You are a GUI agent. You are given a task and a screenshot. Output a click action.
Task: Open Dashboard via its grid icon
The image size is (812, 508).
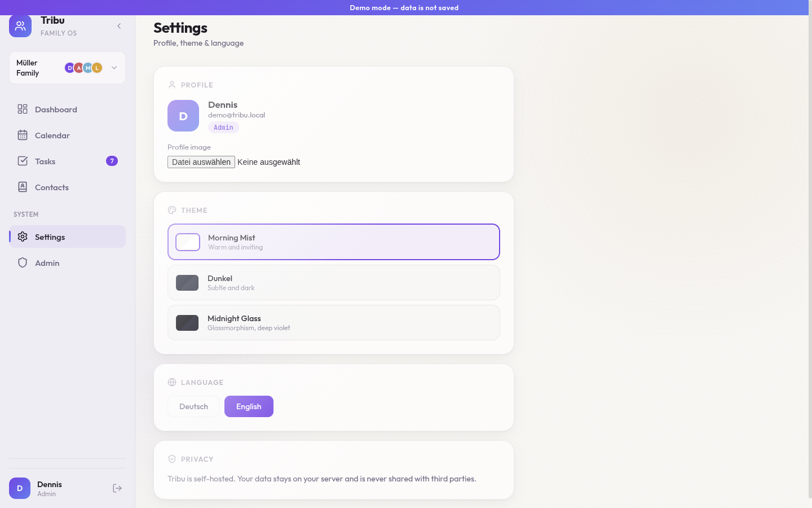click(23, 109)
